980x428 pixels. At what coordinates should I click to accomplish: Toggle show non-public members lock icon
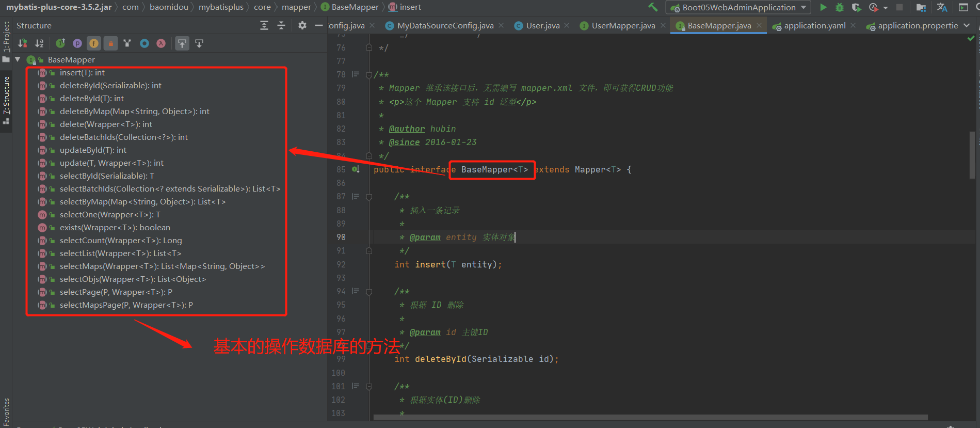[x=110, y=43]
